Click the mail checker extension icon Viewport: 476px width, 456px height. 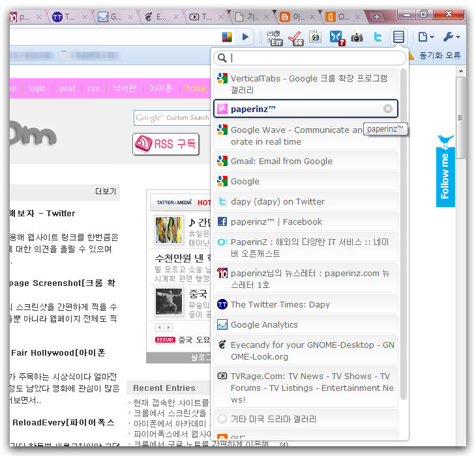click(275, 38)
